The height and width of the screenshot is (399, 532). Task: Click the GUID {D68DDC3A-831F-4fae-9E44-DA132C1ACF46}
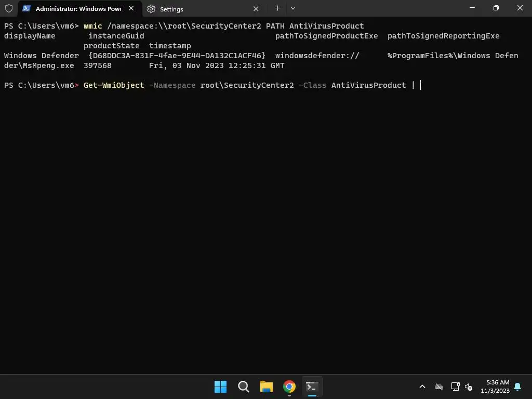click(x=177, y=55)
